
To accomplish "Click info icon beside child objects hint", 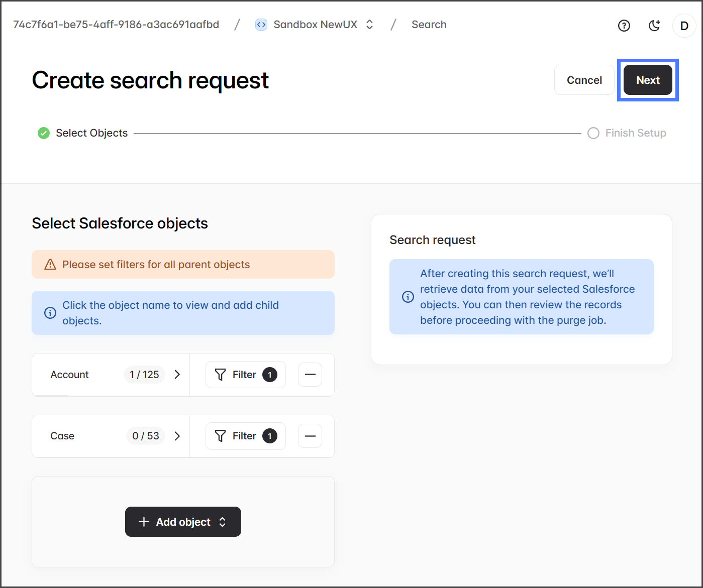I will click(50, 313).
